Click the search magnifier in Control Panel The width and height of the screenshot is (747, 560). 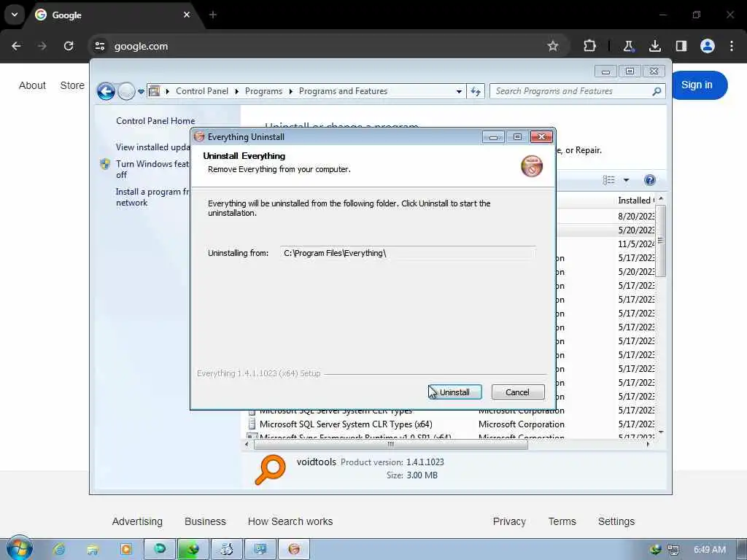point(657,91)
